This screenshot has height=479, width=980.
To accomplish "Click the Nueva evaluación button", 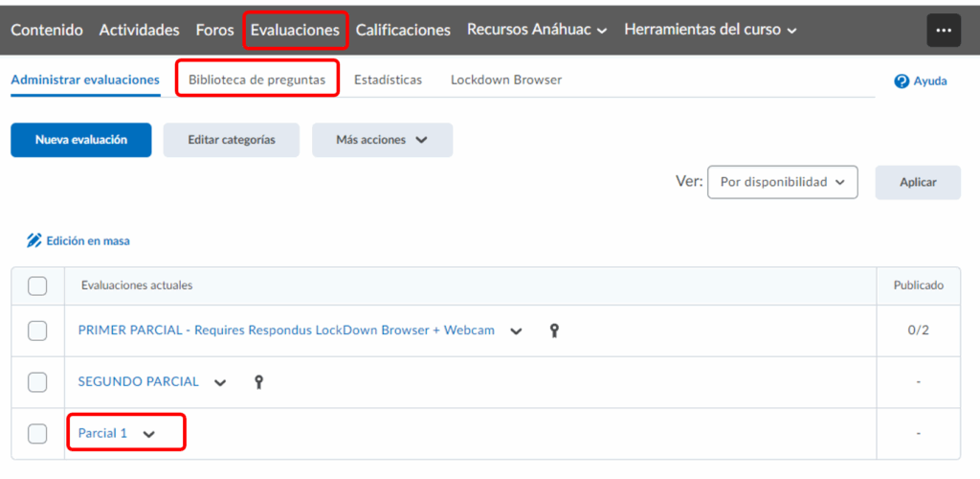I will pyautogui.click(x=81, y=140).
